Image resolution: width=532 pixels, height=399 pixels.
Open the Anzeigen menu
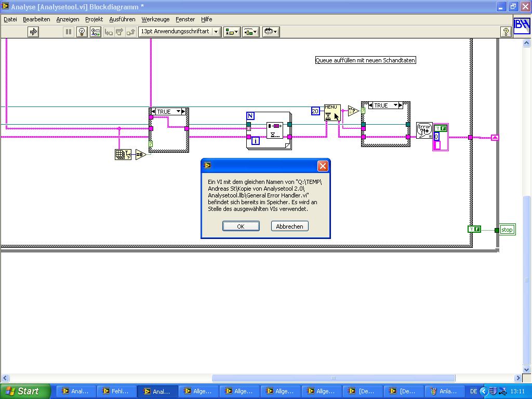(x=68, y=19)
